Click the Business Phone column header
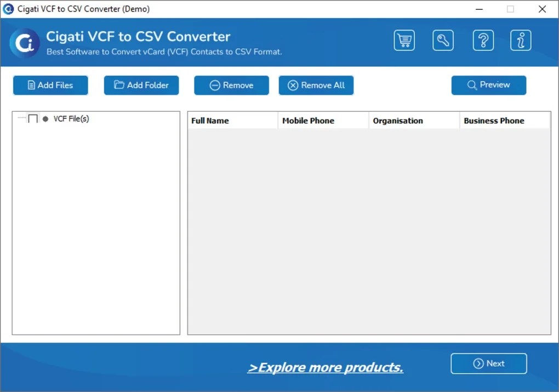Image resolution: width=559 pixels, height=392 pixels. [x=505, y=121]
